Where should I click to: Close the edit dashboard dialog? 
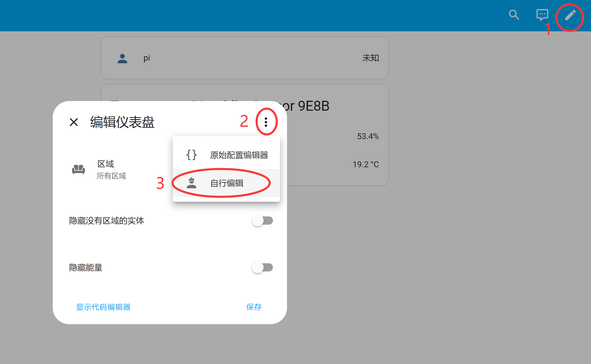click(x=74, y=122)
